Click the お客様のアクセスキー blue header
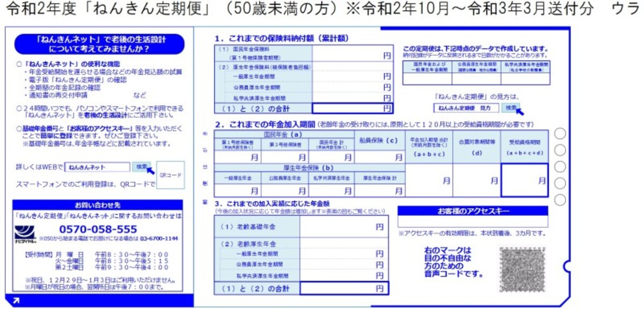Screen dimensions: 644x309 coord(473,211)
